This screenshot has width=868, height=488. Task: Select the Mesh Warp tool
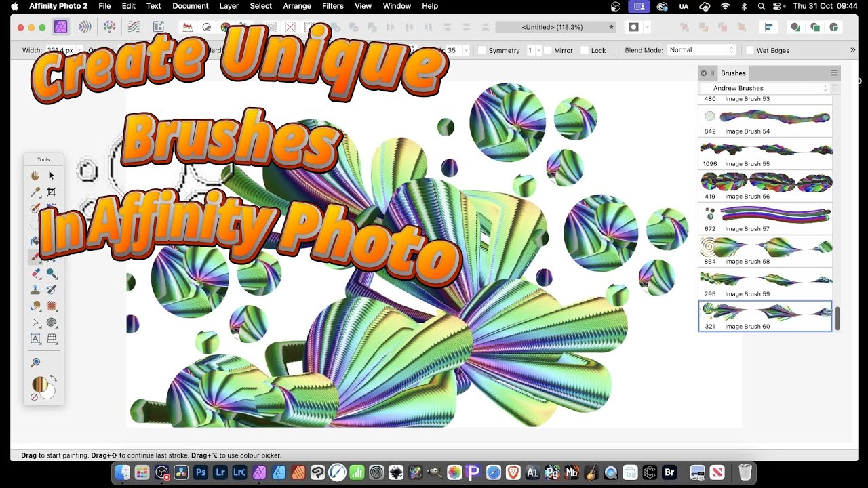pos(52,339)
